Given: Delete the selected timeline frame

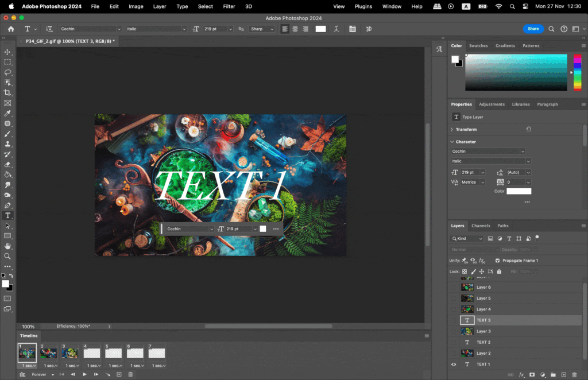Looking at the screenshot, I should tap(130, 374).
